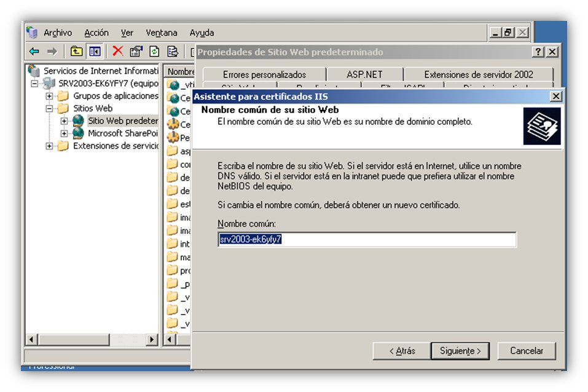Click the SRV2003-EK6YFY7 computer icon

(x=49, y=84)
